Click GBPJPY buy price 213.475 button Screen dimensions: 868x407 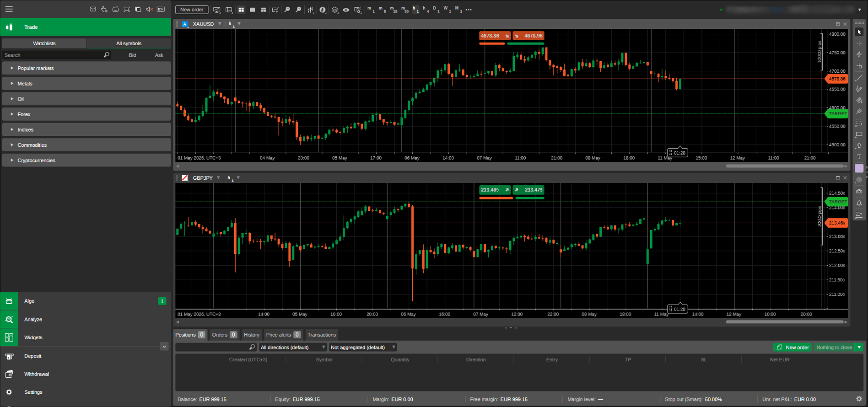pyautogui.click(x=528, y=190)
